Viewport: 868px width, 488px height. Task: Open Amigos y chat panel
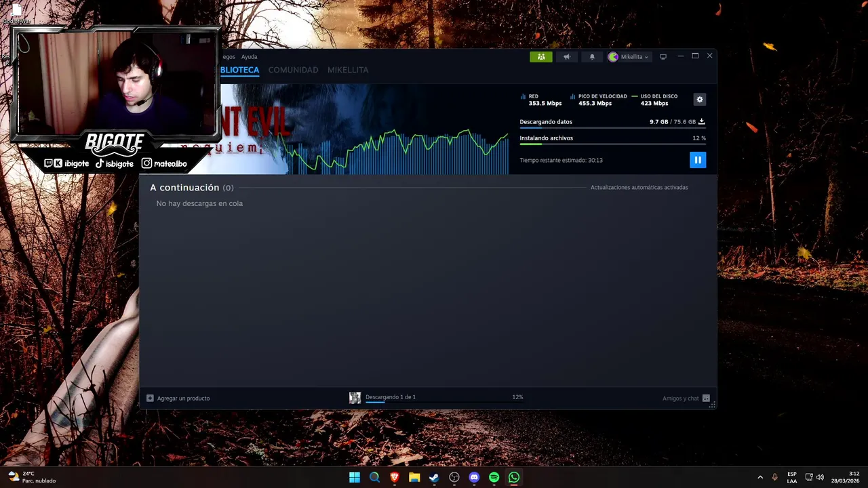680,399
